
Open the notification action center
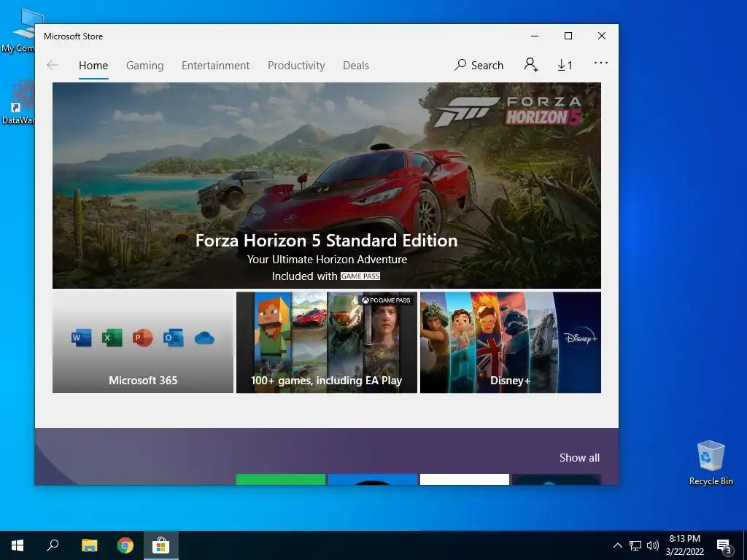click(724, 546)
